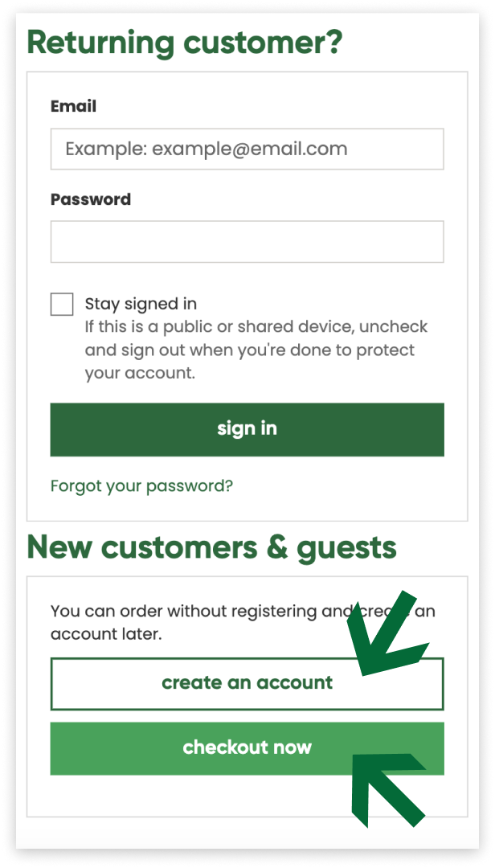495x868 pixels.
Task: Click the bold Password field label
Action: click(91, 199)
